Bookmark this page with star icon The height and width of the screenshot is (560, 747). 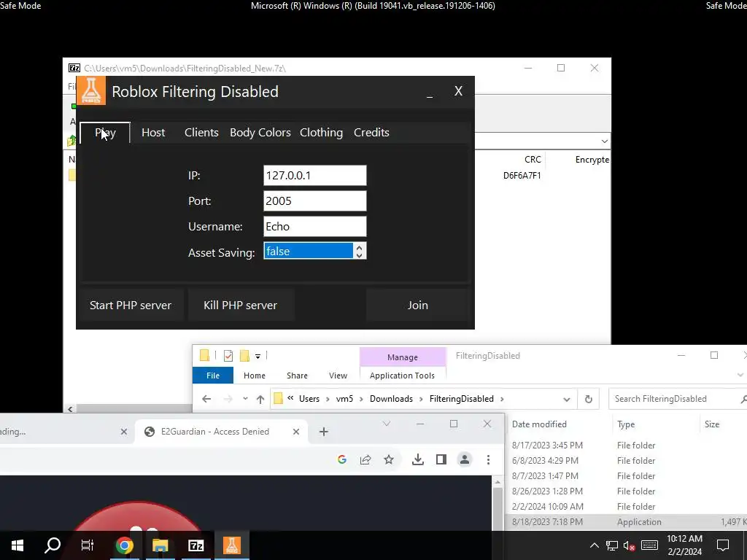click(389, 459)
